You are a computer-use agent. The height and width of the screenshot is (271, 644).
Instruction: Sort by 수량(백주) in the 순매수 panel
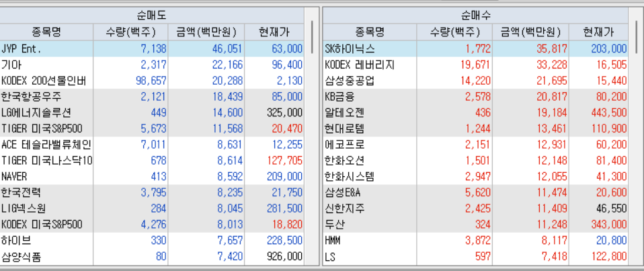(454, 32)
